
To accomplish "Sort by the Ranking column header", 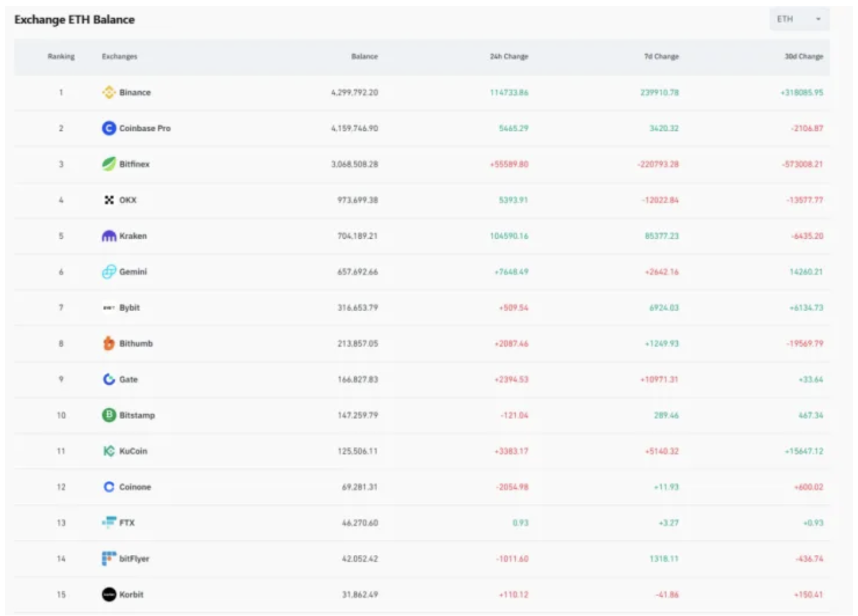I will (61, 57).
